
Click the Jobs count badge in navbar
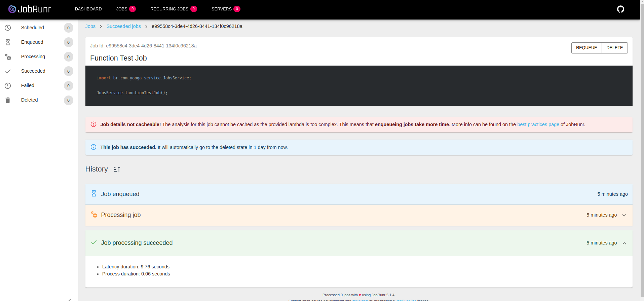pyautogui.click(x=132, y=9)
